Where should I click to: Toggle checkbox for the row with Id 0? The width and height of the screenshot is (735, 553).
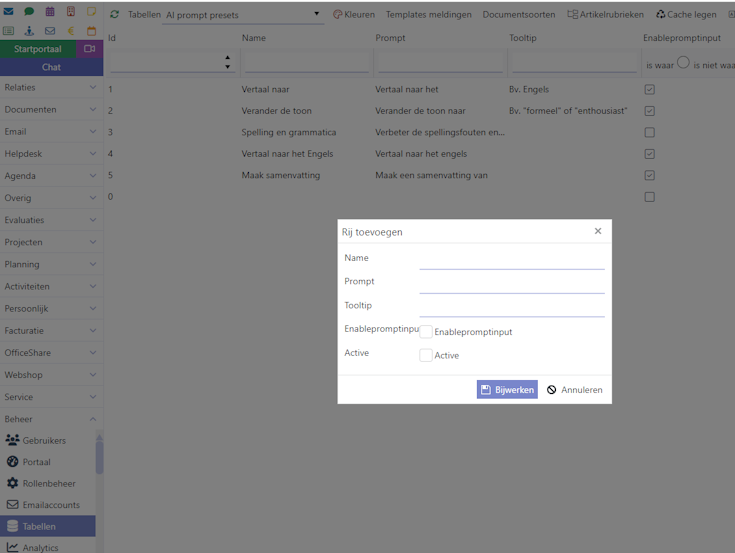coord(649,197)
